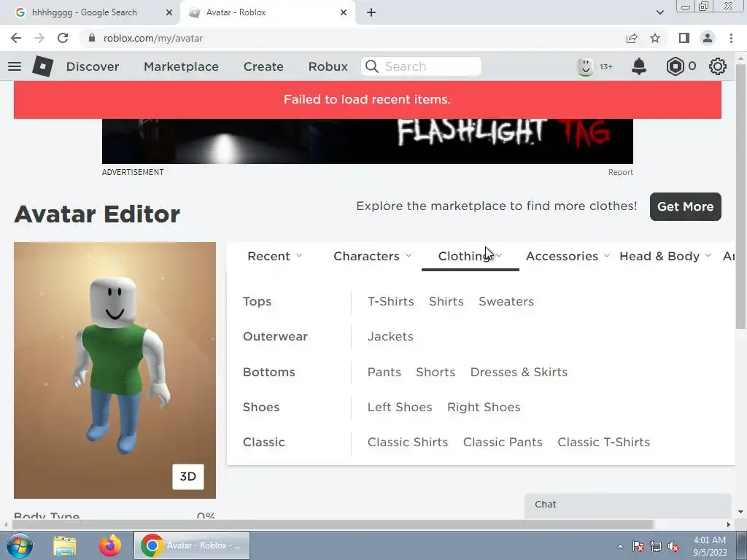Open Robux in top navigation

328,66
